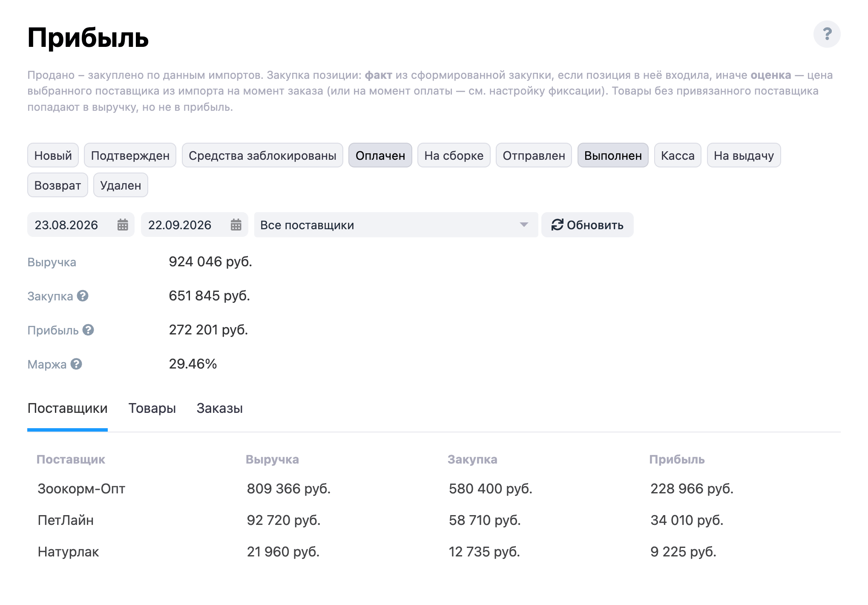Switch to the Заказы tab
Screen dimensions: 868x605
coord(219,408)
